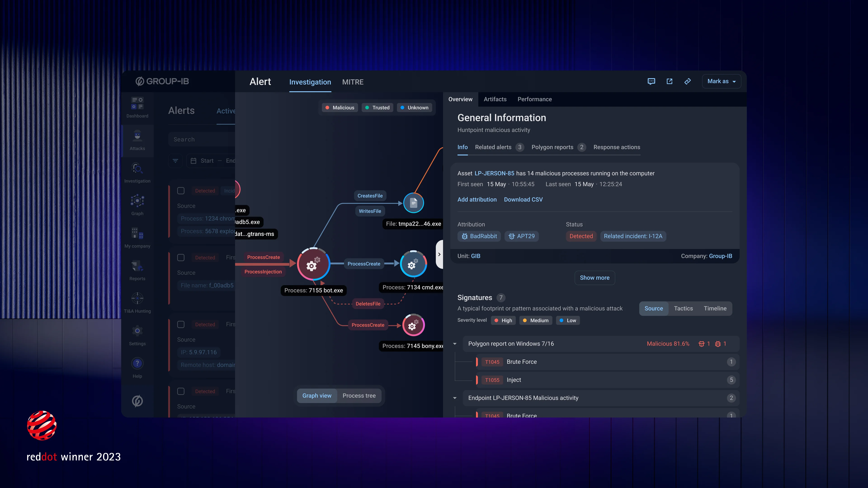This screenshot has height=488, width=868.
Task: Click the GROUP-IB header logo
Action: (163, 81)
